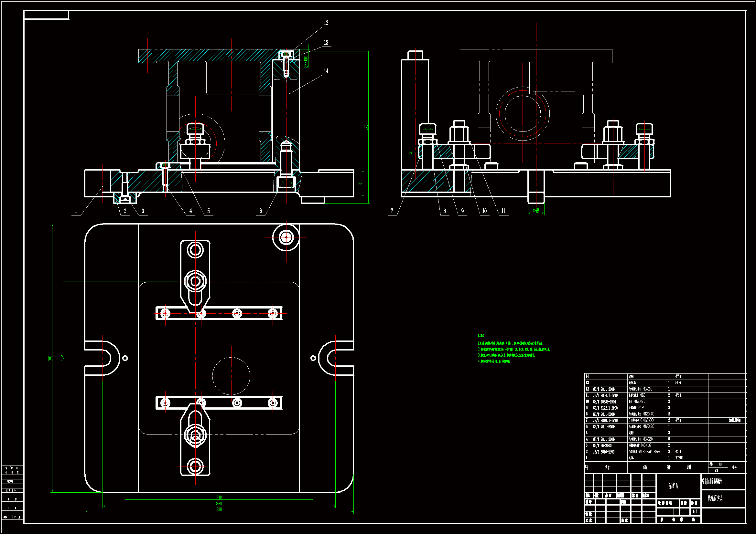Screen dimensions: 756x534
Task: Select the HT200 material cell
Action: point(679,458)
